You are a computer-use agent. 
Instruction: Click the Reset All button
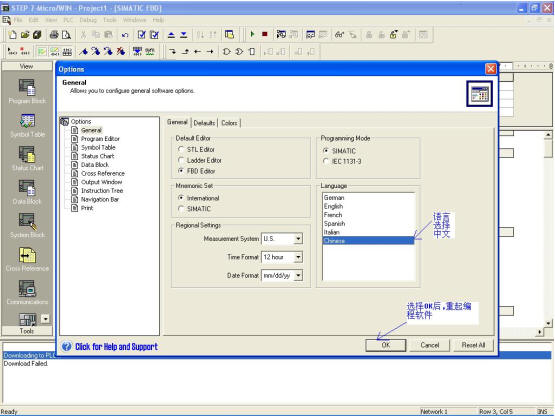click(473, 345)
